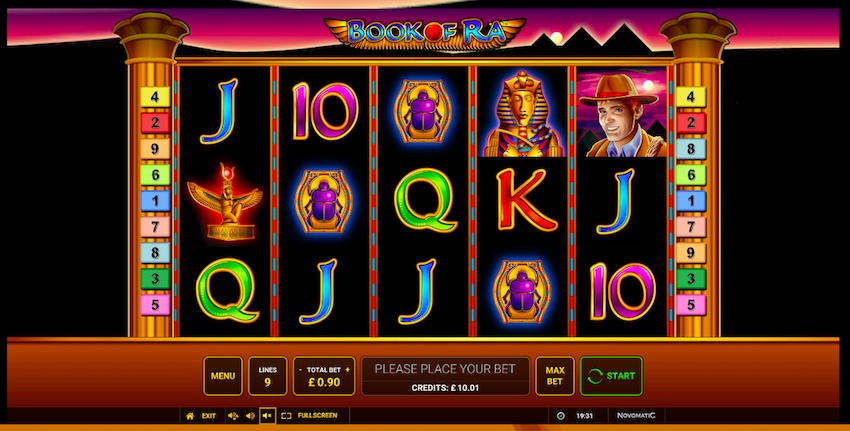The width and height of the screenshot is (850, 431).
Task: Click the Novomatic logo
Action: point(636,416)
